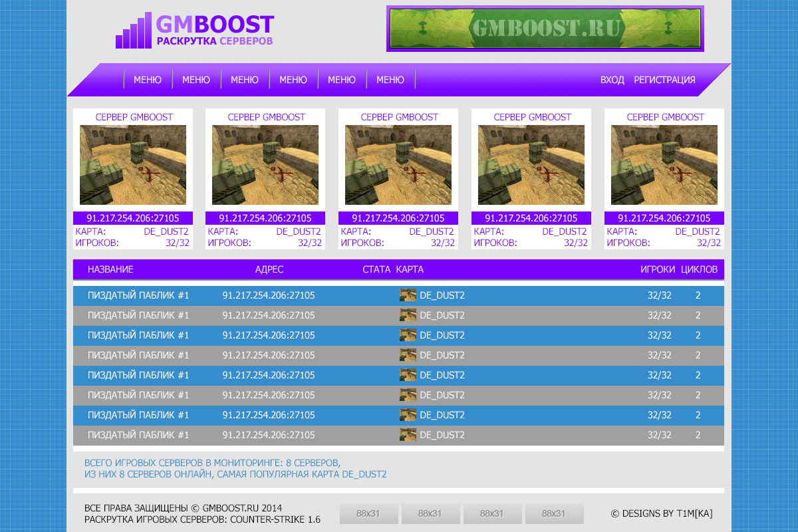Click the dust2 map icon in the sixth table row
Screen dimensions: 798x532
click(x=408, y=395)
